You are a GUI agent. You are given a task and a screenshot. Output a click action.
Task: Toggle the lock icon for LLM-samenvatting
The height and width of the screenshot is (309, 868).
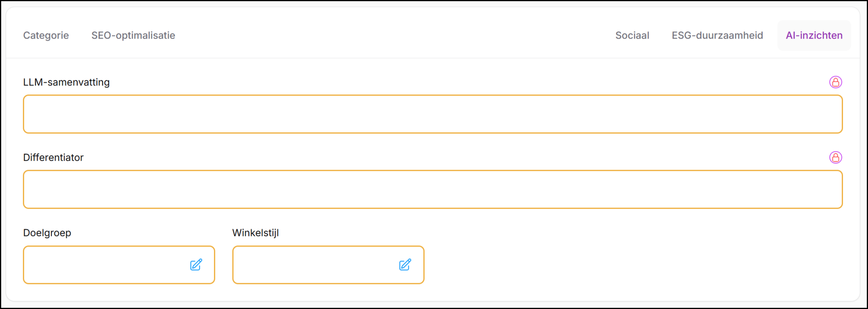tap(835, 82)
